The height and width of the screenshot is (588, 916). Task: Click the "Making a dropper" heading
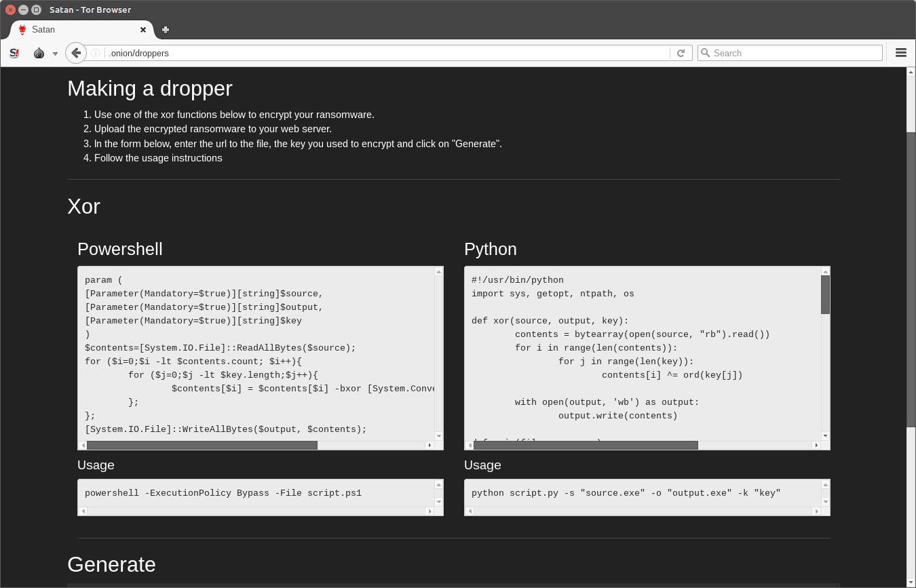(x=150, y=89)
